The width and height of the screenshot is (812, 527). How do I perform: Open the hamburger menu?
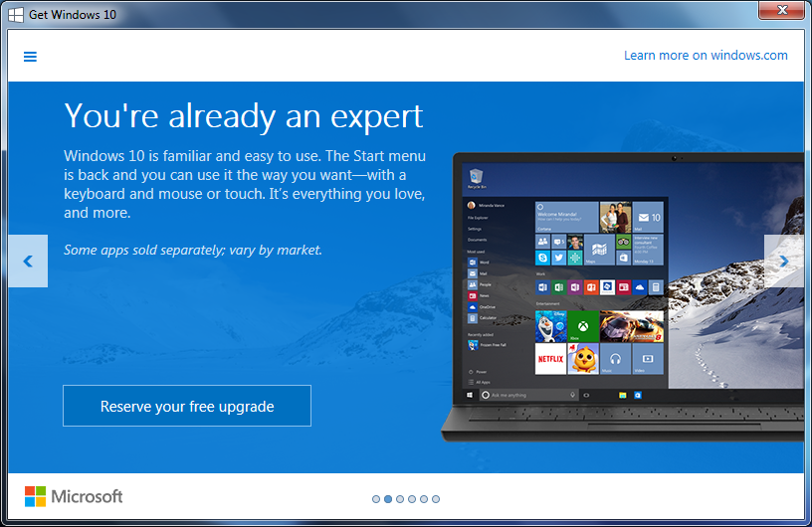click(x=30, y=57)
